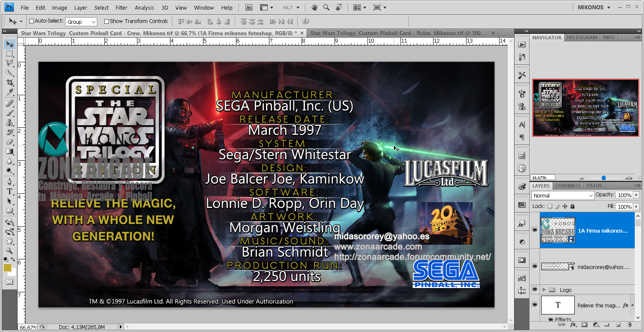Add a layer mask from Layers panel footer
The width and height of the screenshot is (644, 332).
click(x=584, y=324)
